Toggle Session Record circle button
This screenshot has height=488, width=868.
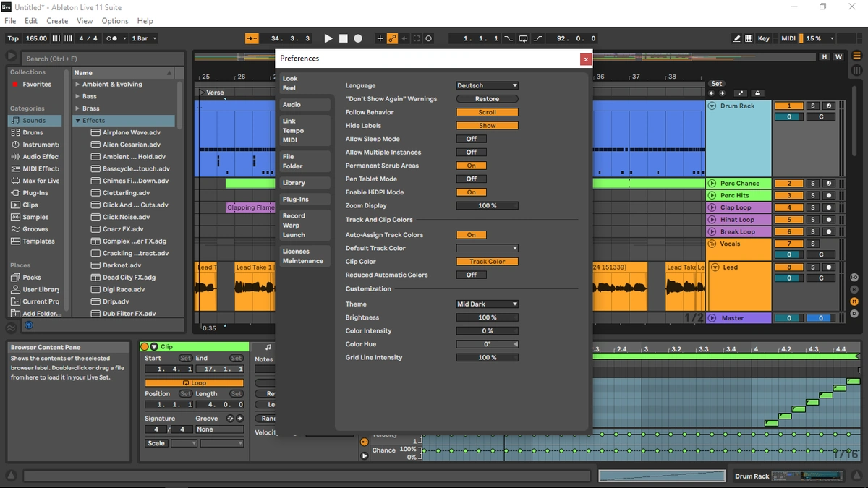(428, 38)
